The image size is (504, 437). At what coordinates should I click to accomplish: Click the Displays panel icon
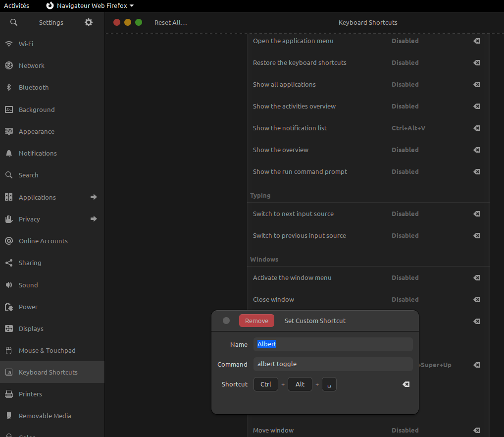(x=8, y=328)
